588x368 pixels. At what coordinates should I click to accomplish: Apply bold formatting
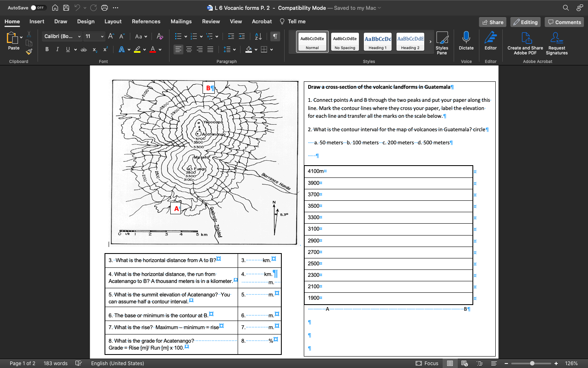click(47, 49)
